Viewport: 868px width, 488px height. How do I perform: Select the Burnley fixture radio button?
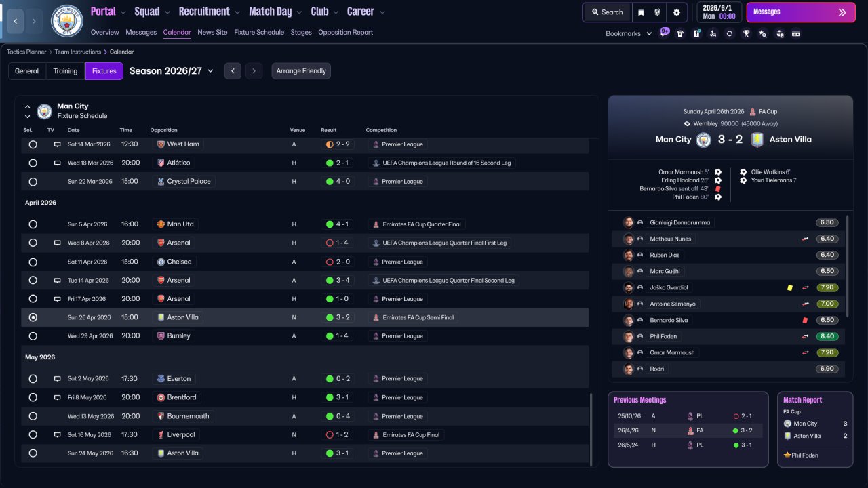point(33,336)
